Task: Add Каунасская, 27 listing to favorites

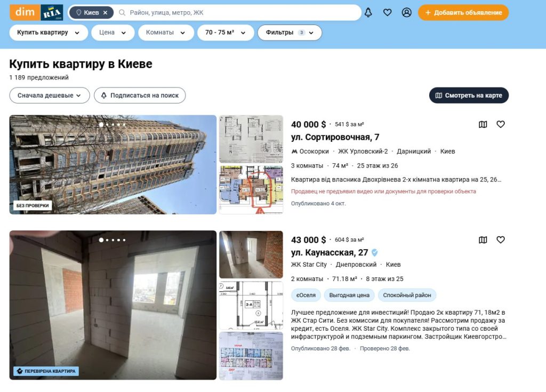Action: pyautogui.click(x=501, y=240)
